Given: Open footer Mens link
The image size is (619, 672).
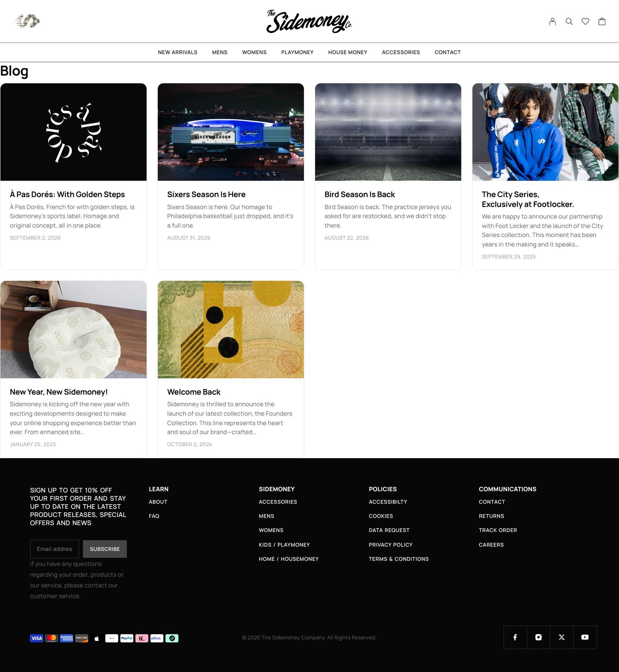Looking at the screenshot, I should point(267,516).
